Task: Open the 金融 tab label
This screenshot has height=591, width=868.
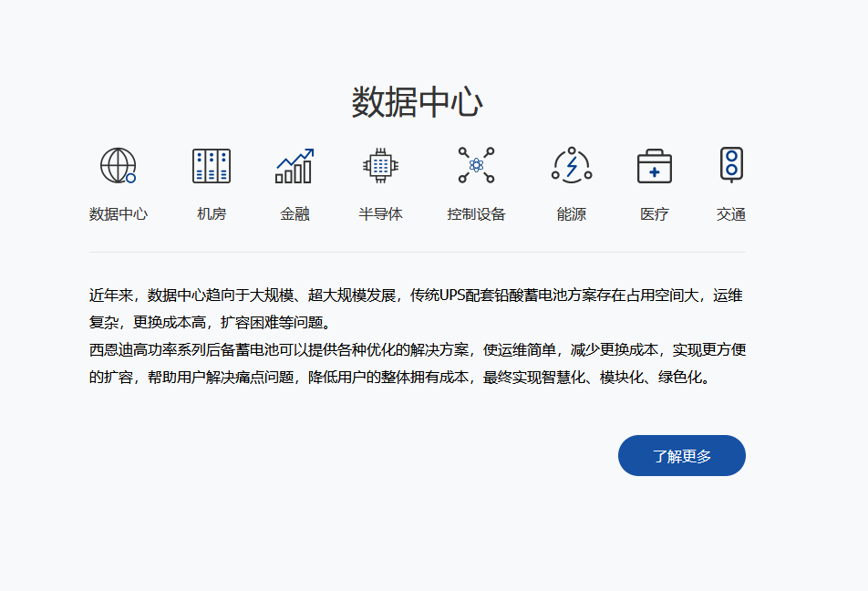Action: pos(294,213)
